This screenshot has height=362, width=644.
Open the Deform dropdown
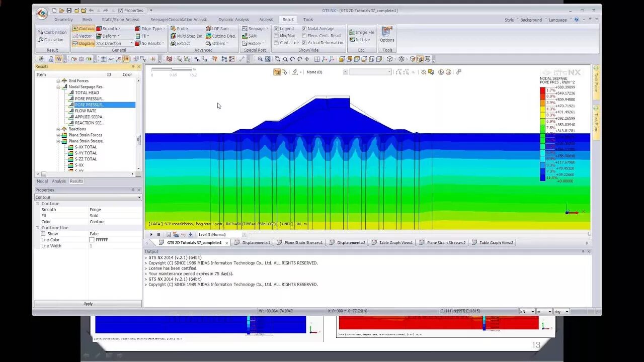(108, 36)
